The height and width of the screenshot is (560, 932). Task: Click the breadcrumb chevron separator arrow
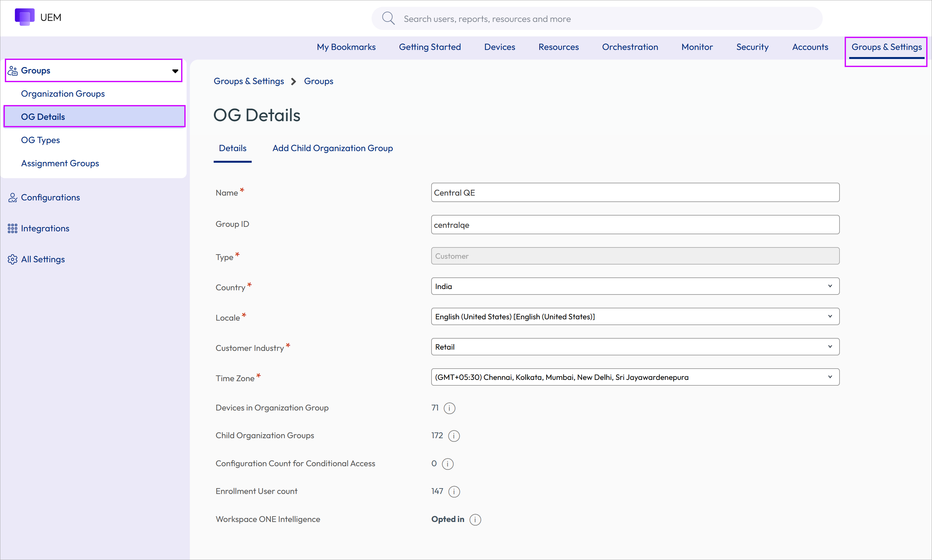coord(294,82)
